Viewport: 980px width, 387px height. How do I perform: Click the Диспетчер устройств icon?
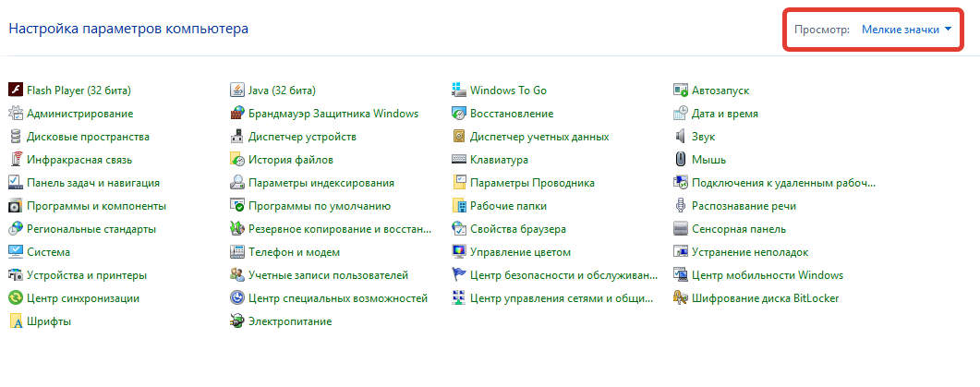point(236,137)
